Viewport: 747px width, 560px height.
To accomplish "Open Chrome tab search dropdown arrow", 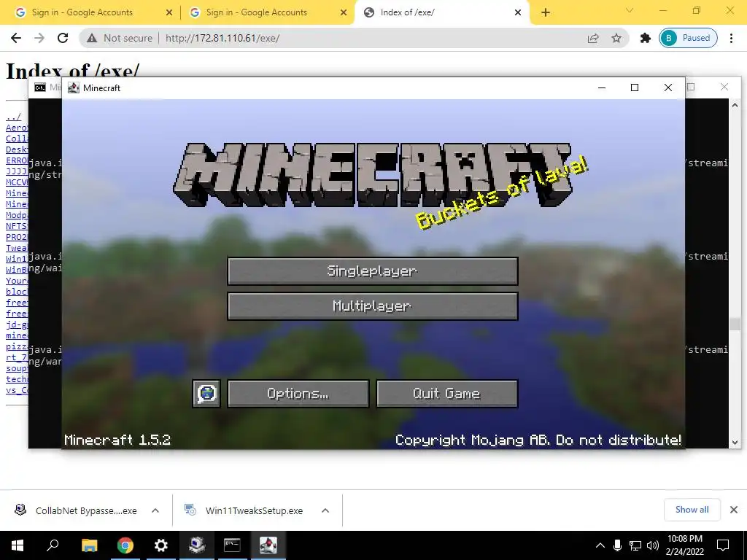I will 630,10.
